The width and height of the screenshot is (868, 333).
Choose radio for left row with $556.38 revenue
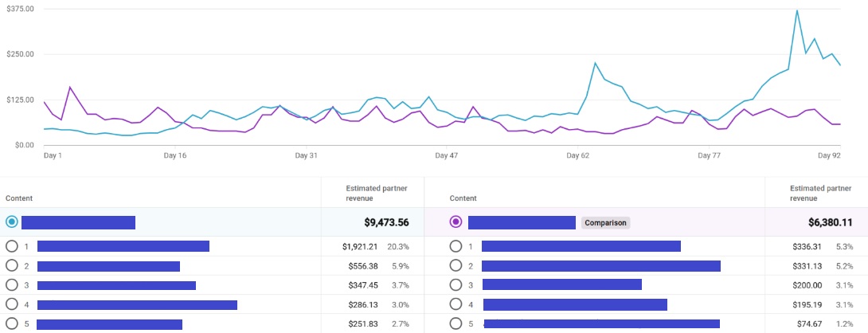12,266
